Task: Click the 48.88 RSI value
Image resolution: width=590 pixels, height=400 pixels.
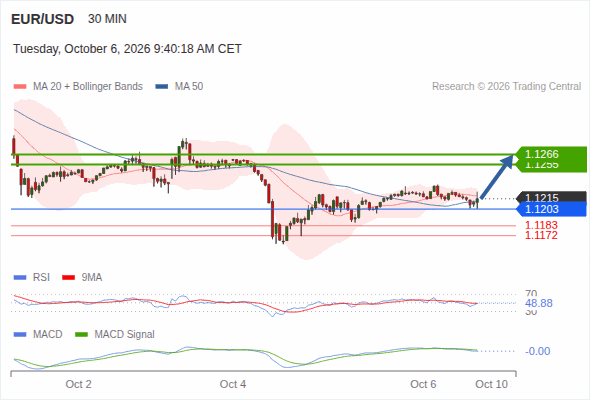Action: click(x=539, y=303)
